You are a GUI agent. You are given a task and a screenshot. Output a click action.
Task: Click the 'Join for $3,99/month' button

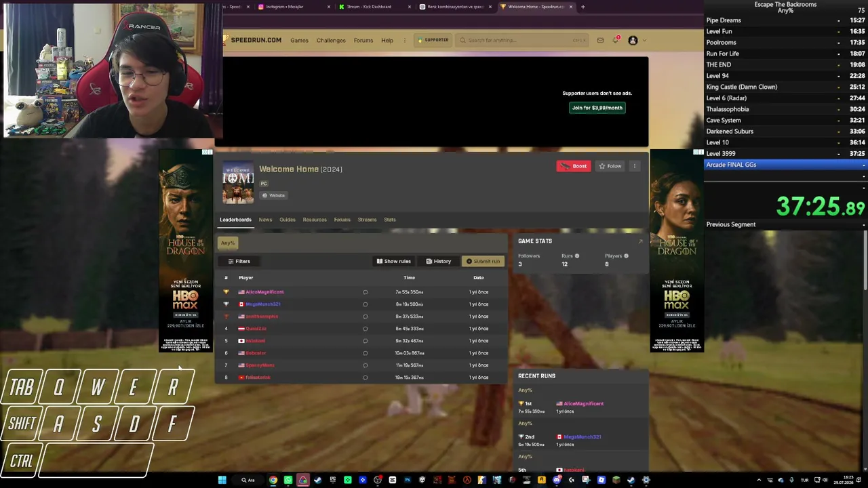(597, 108)
